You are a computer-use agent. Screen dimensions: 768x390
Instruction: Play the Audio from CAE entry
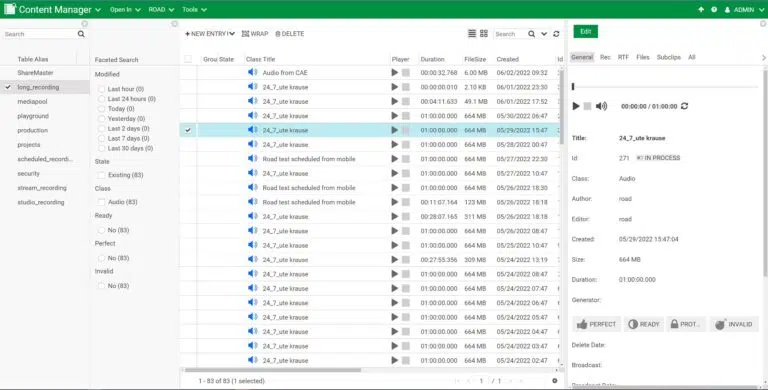coord(395,73)
